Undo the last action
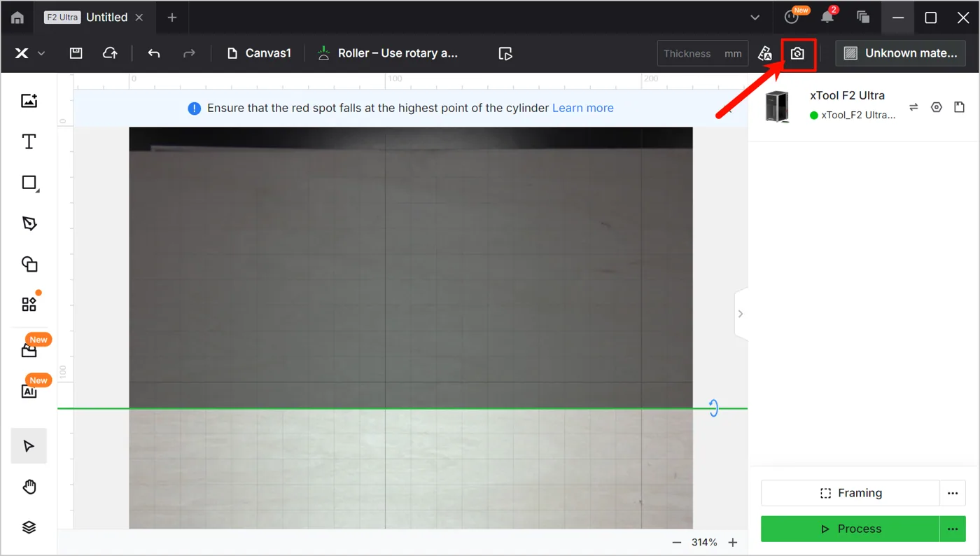Viewport: 980px width, 556px height. click(x=154, y=53)
